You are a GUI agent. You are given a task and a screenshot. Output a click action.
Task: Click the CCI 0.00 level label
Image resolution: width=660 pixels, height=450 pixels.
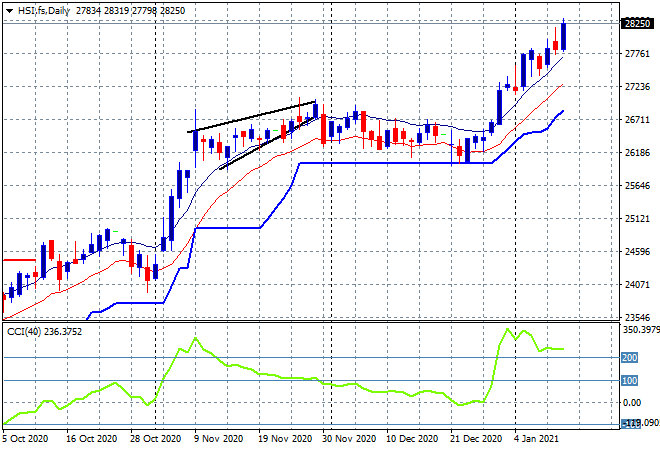(632, 403)
